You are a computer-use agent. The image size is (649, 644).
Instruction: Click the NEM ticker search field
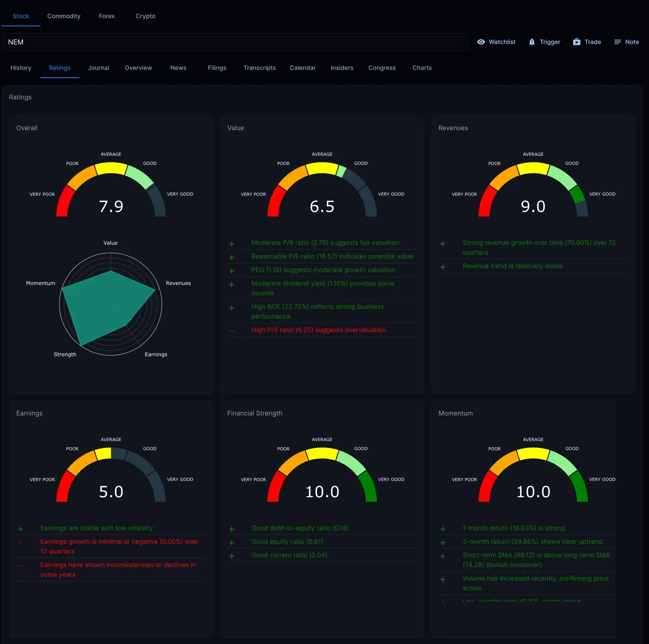click(235, 42)
